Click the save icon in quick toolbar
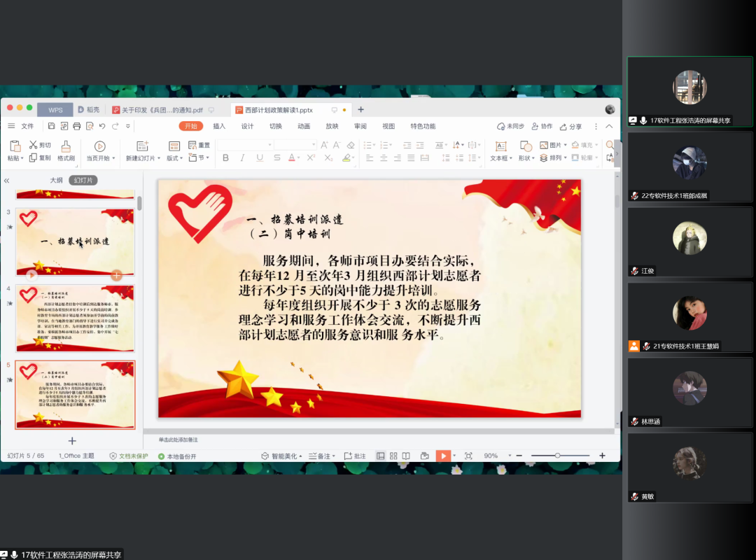Viewport: 756px width, 560px height. tap(52, 126)
